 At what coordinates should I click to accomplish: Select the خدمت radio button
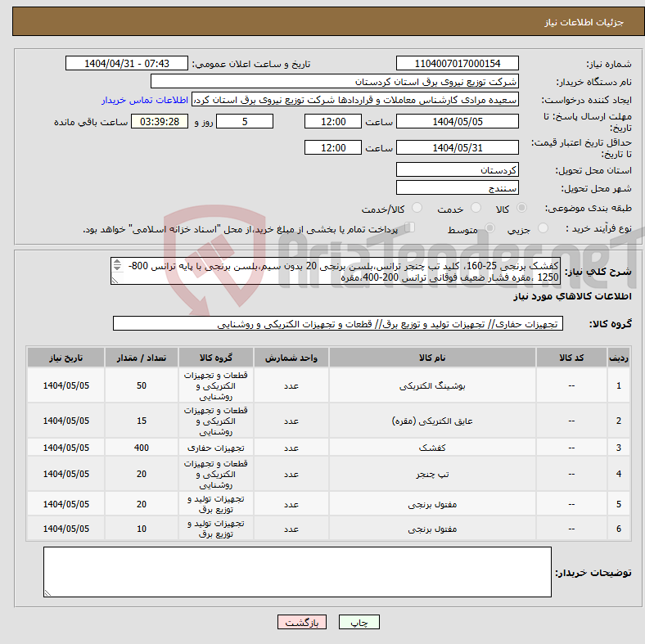[x=476, y=208]
